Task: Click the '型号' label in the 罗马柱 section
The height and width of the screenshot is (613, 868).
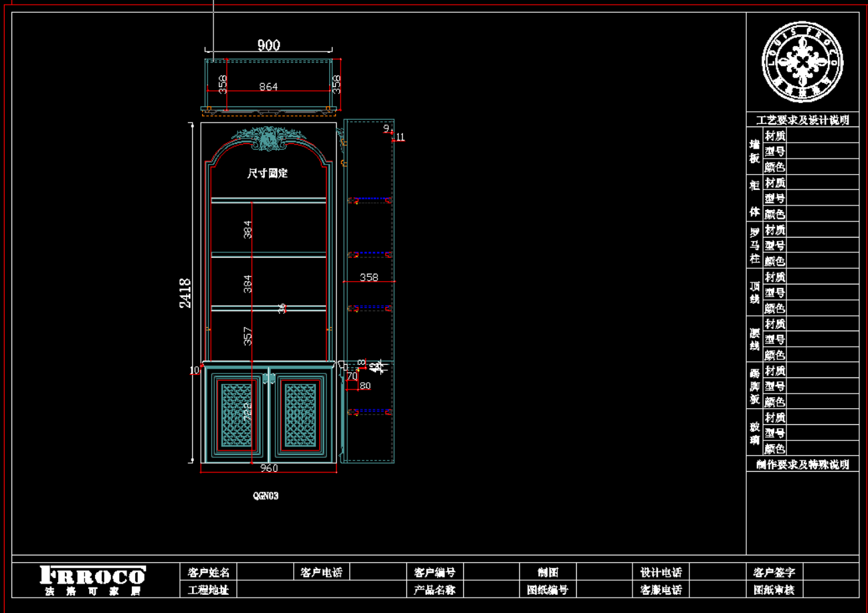Action: (x=775, y=246)
